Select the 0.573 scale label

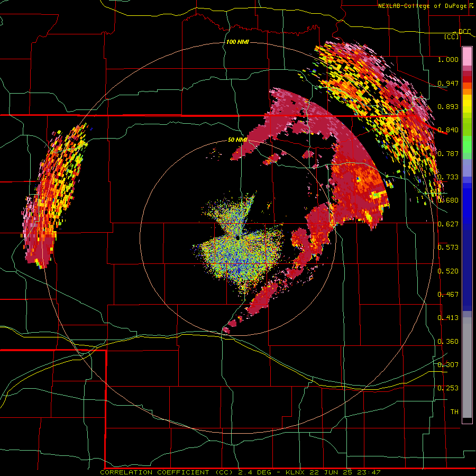(448, 248)
